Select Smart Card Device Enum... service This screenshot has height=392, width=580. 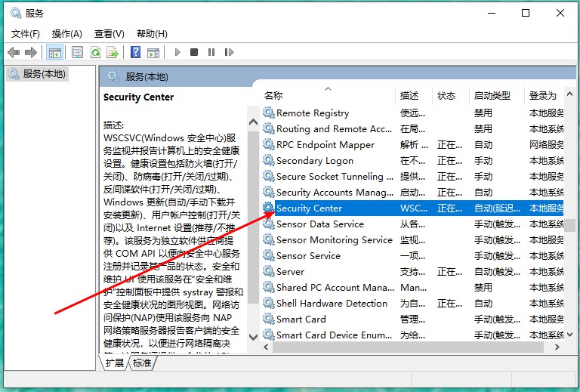click(413, 335)
